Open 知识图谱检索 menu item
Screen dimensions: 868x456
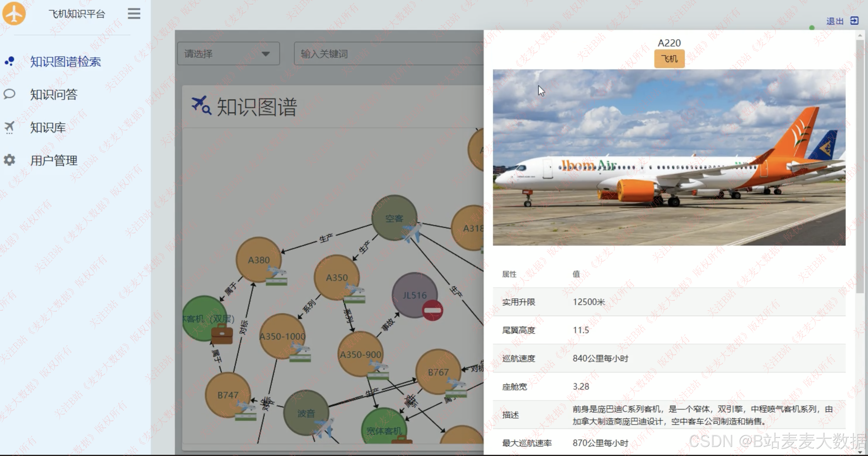(65, 62)
